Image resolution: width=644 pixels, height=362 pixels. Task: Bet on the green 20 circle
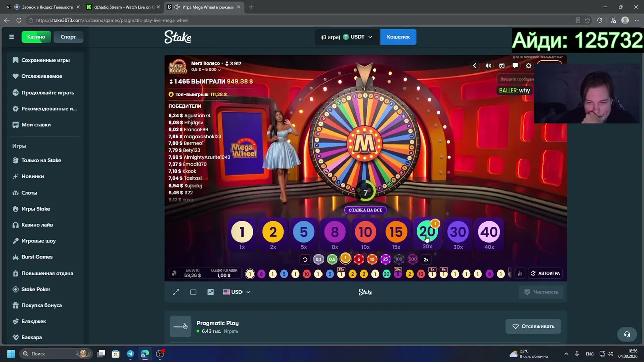click(427, 232)
